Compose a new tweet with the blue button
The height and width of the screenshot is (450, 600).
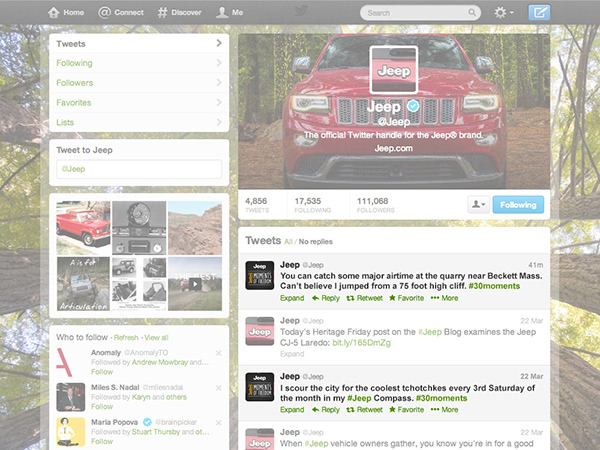pos(539,13)
